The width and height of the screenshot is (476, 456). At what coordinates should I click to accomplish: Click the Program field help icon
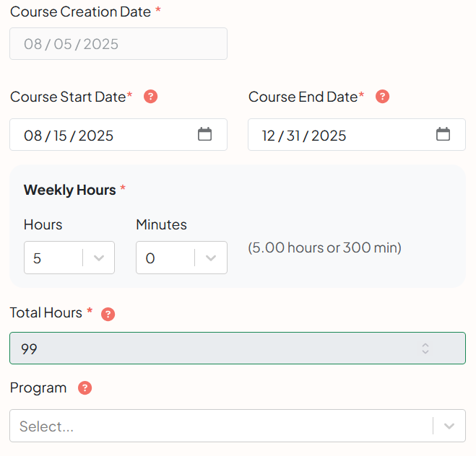85,387
